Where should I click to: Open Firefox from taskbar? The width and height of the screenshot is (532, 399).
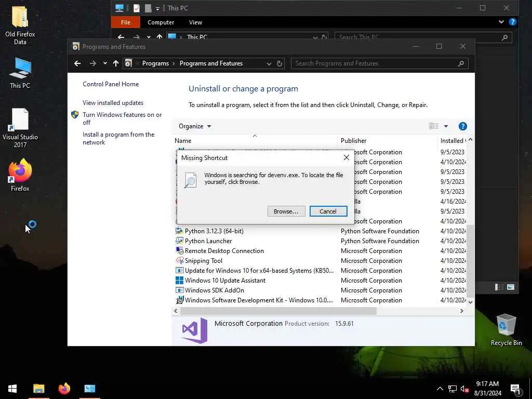64,389
